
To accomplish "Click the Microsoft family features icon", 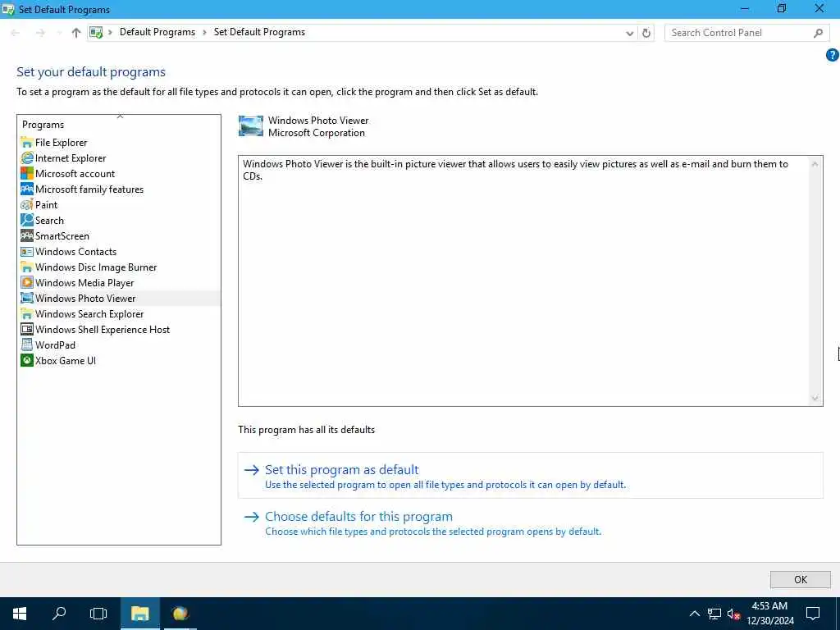I will pyautogui.click(x=27, y=189).
